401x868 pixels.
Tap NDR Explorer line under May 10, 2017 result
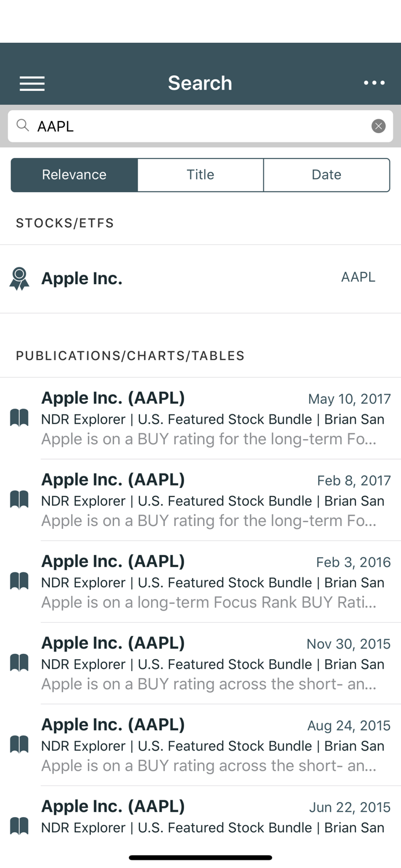tap(213, 420)
